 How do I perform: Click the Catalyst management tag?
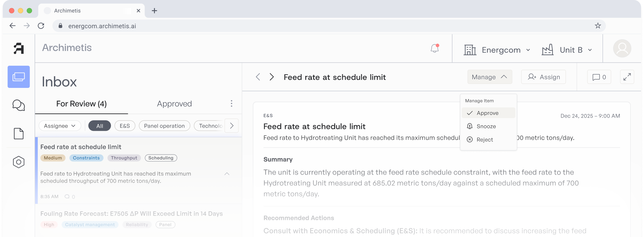pos(90,225)
